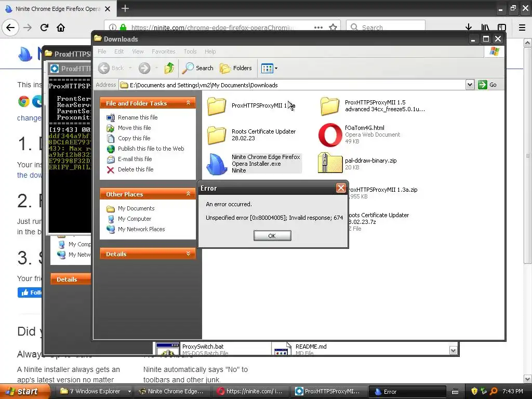
Task: Open Edit menu in Downloads window
Action: pyautogui.click(x=119, y=51)
